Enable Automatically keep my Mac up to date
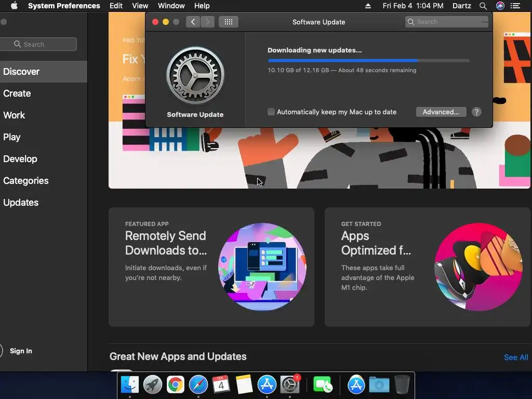Viewport: 532px width, 399px height. click(271, 112)
